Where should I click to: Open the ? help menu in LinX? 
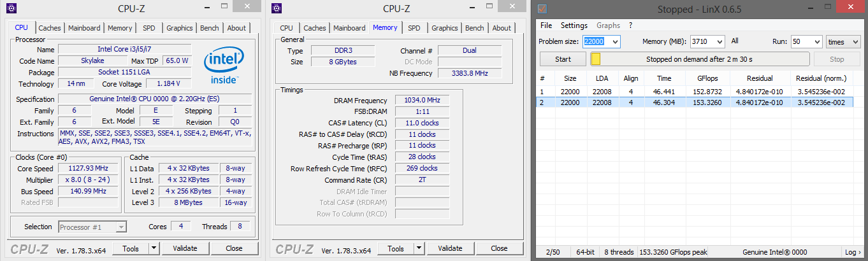pos(630,25)
